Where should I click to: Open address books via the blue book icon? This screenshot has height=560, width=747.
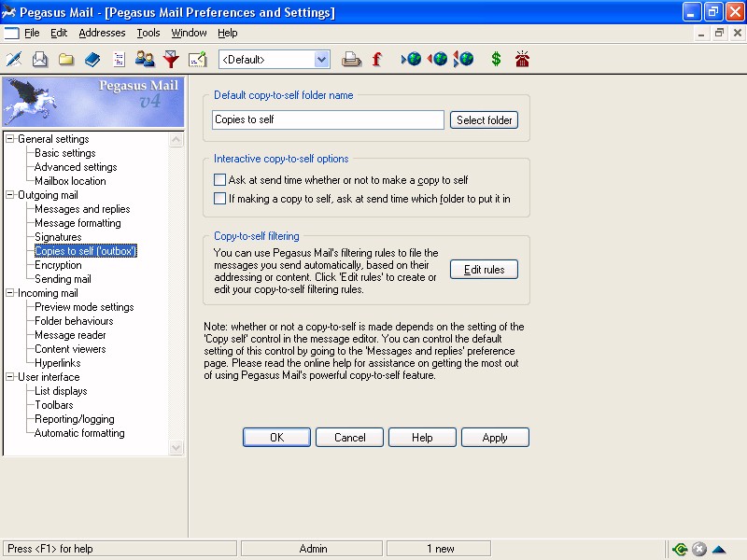92,60
